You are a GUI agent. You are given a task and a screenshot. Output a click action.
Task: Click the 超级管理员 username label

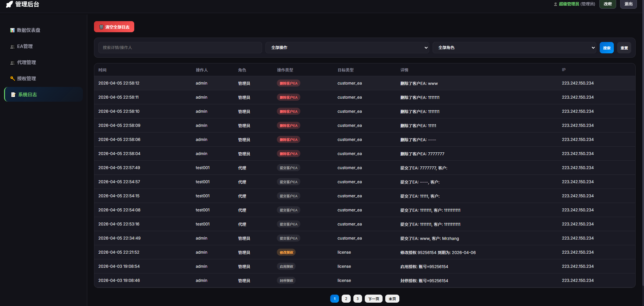(569, 4)
